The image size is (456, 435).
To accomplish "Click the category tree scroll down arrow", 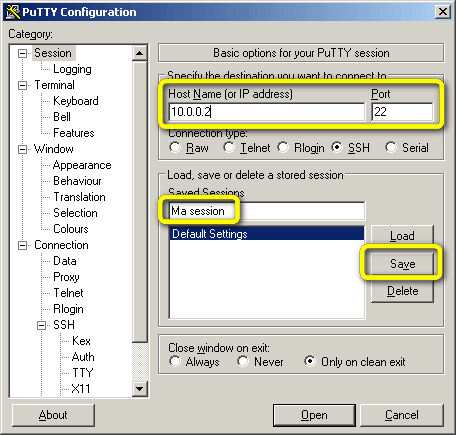I will click(x=140, y=389).
